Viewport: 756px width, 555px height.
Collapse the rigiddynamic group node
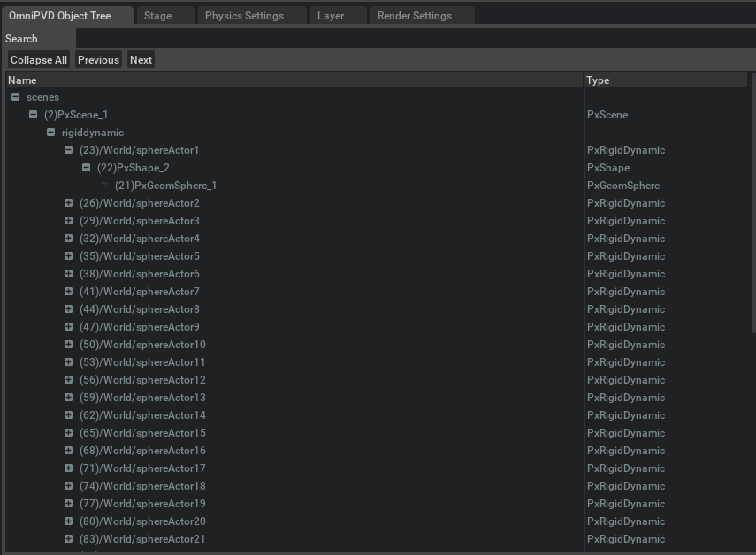pos(50,133)
